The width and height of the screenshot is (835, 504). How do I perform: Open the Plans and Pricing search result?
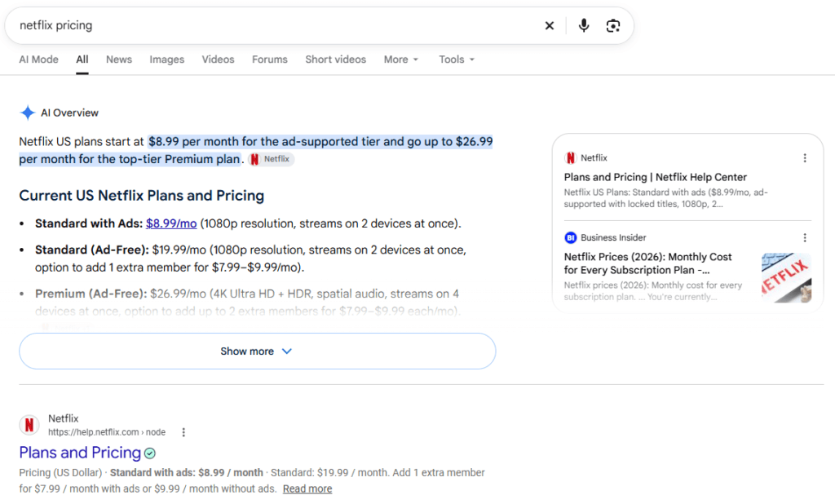(80, 453)
